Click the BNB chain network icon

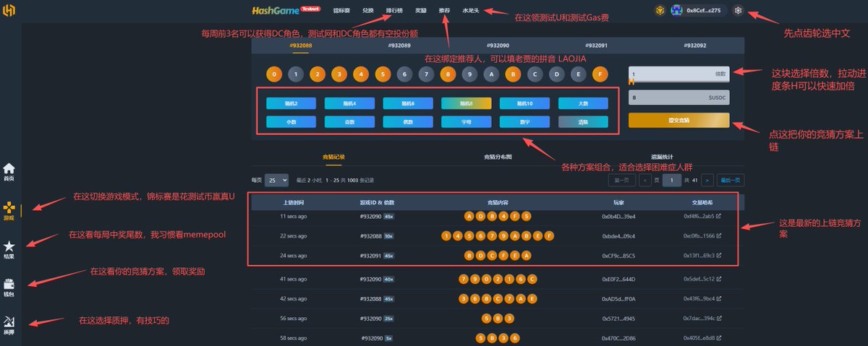[659, 11]
